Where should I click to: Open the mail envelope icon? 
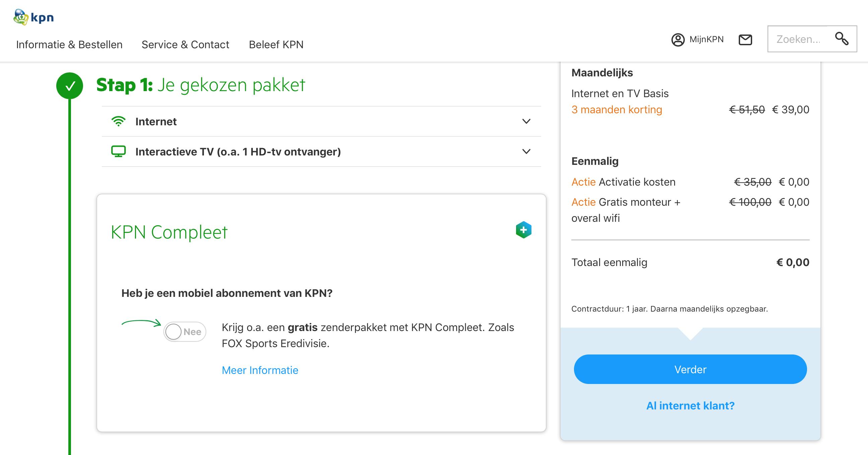(745, 40)
